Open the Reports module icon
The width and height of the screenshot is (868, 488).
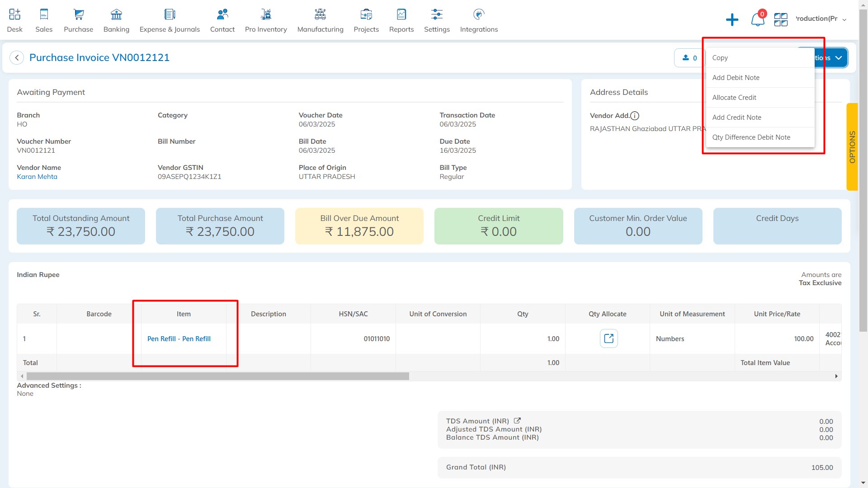pyautogui.click(x=401, y=14)
